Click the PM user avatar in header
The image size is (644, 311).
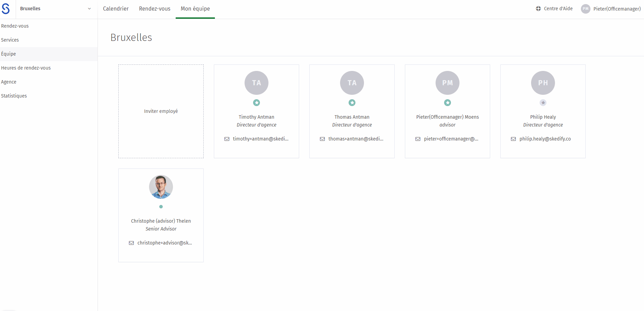(x=586, y=9)
